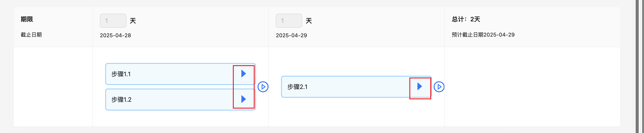The image size is (644, 133).
Task: Click the empty cell below the 总计 column
Action: [532, 87]
